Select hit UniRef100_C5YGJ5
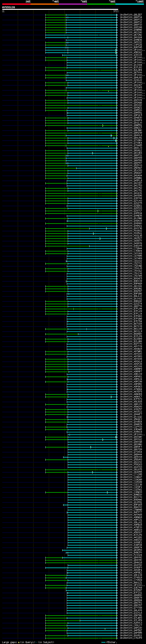The height and width of the screenshot is (644, 146). click(x=131, y=268)
